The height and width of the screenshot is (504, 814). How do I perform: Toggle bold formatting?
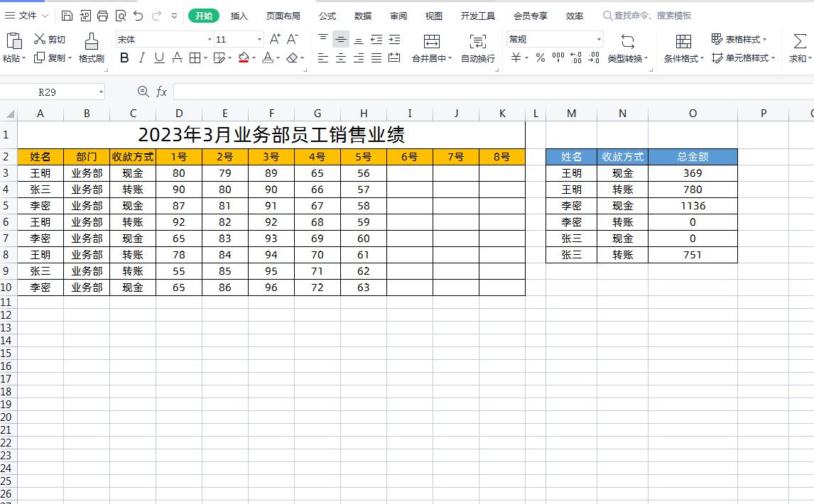(124, 57)
